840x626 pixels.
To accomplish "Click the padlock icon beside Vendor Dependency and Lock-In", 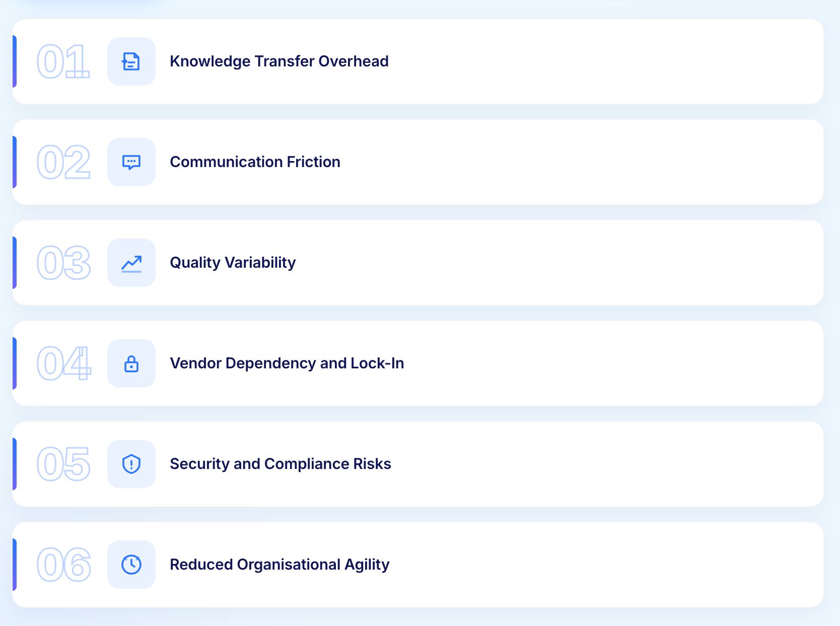I will point(131,363).
